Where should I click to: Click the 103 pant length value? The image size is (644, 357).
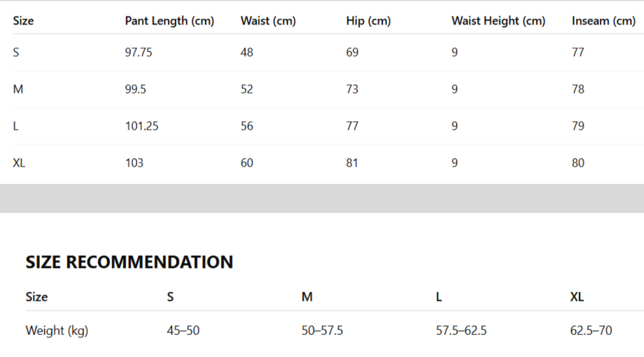pyautogui.click(x=134, y=163)
